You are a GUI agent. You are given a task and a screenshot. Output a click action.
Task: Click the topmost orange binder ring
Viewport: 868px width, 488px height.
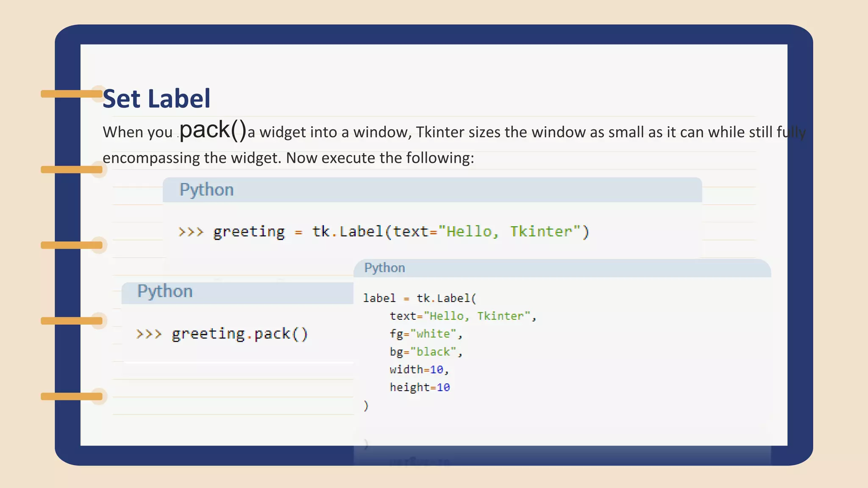(72, 94)
